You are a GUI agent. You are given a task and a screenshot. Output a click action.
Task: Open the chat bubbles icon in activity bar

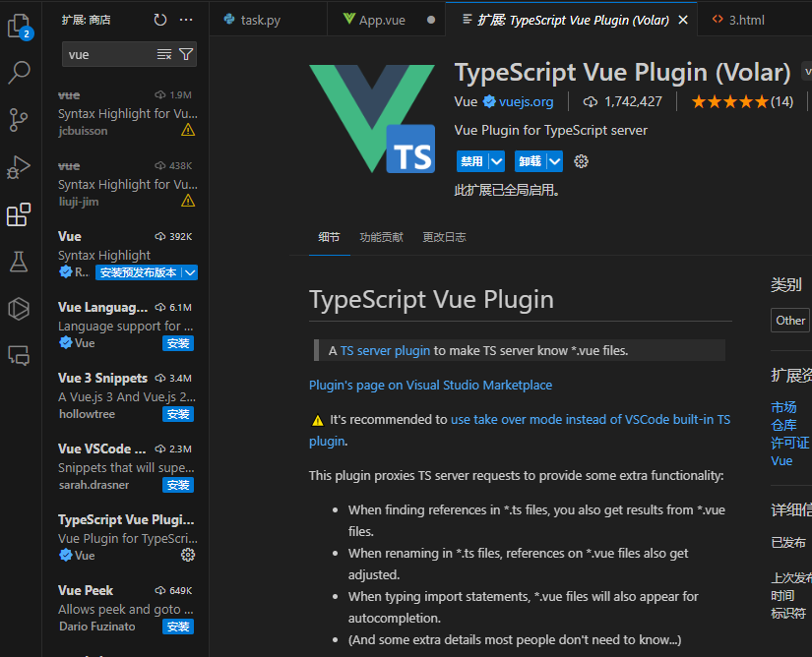click(x=20, y=356)
